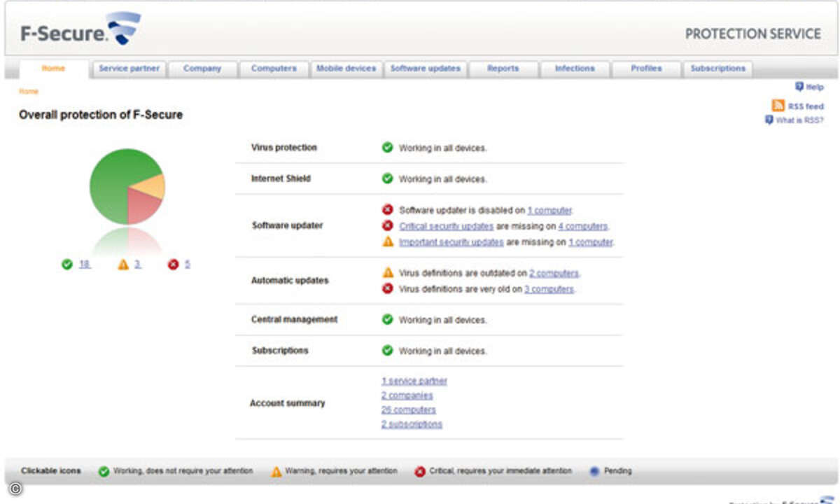Open the 1 service partner link
This screenshot has width=840, height=504.
[414, 381]
